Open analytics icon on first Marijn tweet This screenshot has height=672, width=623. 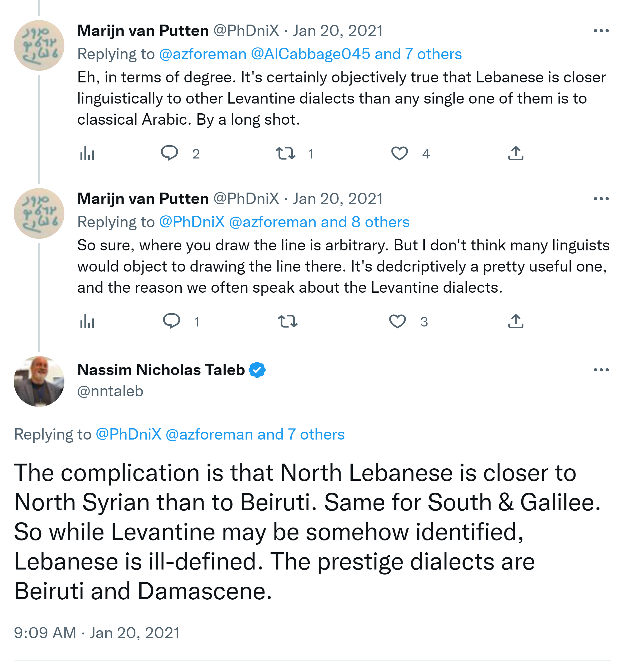point(87,153)
